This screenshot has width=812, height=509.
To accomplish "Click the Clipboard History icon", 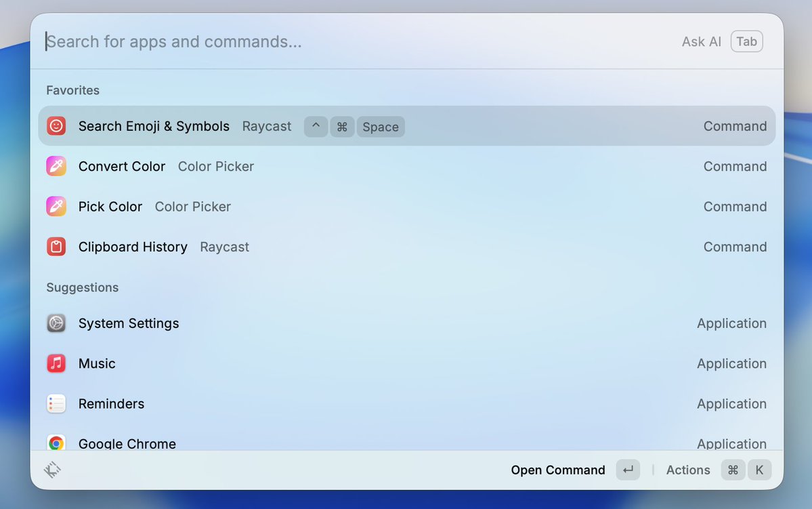I will pyautogui.click(x=56, y=247).
